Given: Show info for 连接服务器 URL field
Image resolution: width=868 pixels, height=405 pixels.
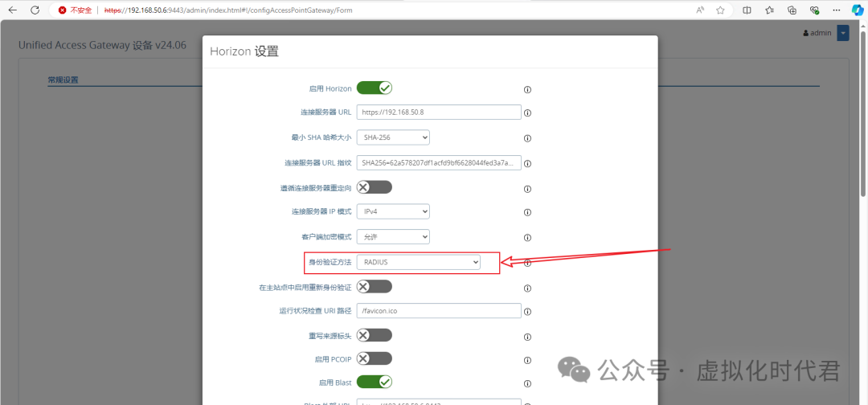Looking at the screenshot, I should click(x=527, y=112).
